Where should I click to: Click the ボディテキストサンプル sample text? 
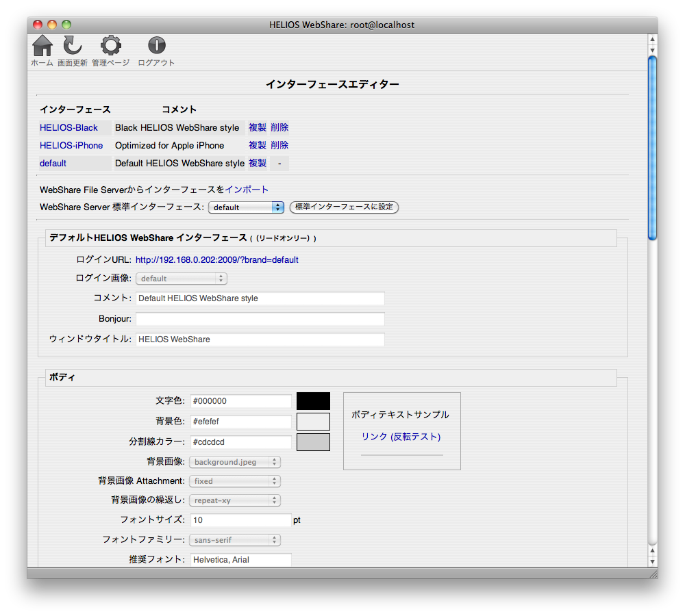click(x=400, y=414)
